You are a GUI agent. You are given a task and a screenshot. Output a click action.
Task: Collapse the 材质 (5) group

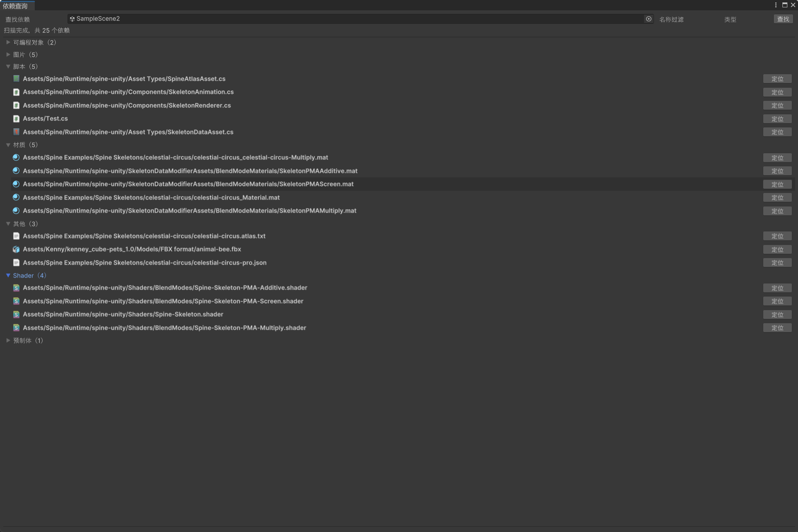click(x=8, y=145)
